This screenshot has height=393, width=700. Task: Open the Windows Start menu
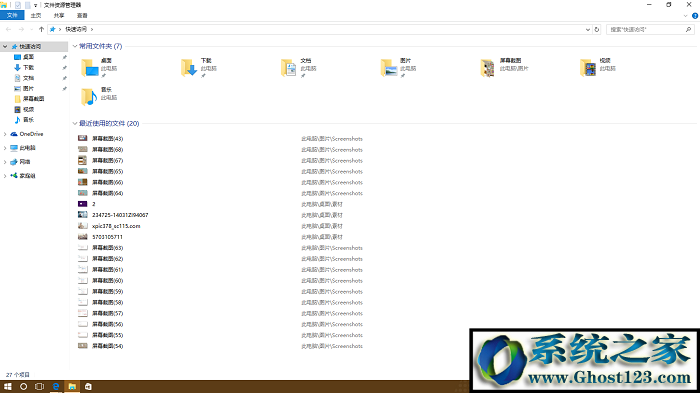[8, 387]
